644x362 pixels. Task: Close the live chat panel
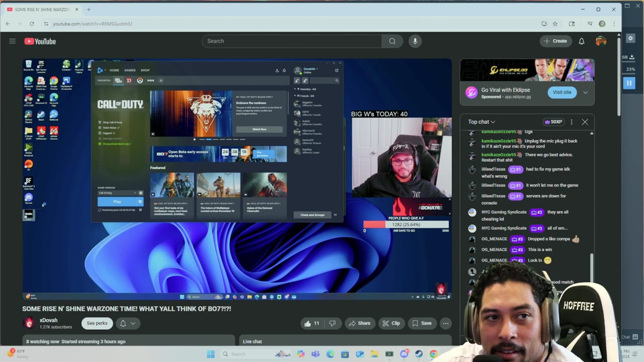(585, 122)
